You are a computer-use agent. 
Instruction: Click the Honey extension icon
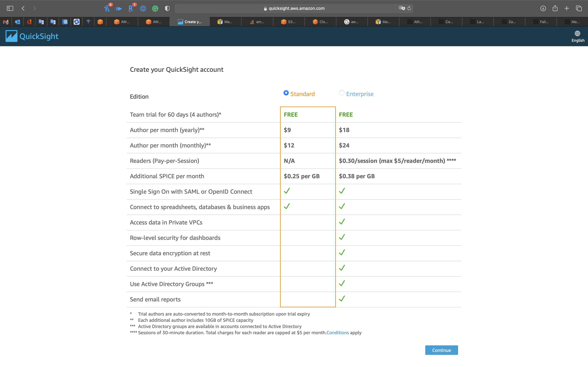pos(107,9)
